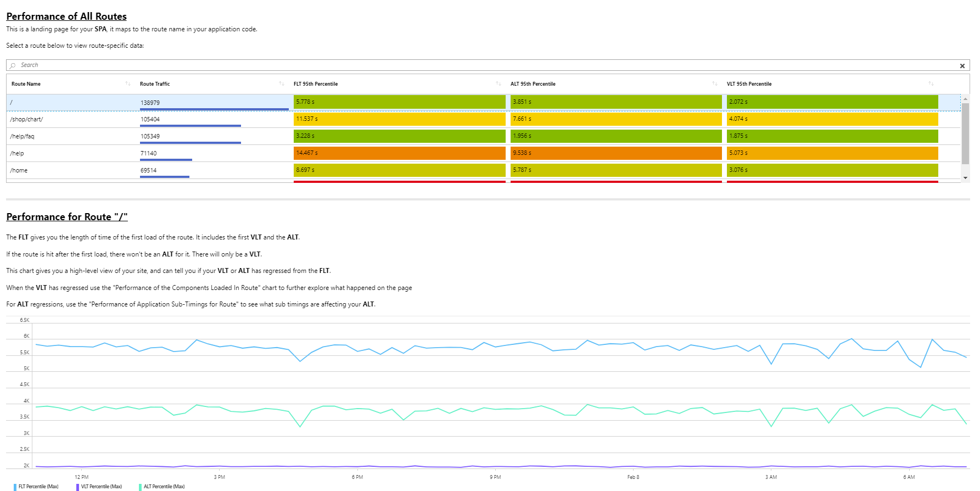This screenshot has height=491, width=980.
Task: Toggle ALT Percentile (Max) legend entry
Action: 162,487
